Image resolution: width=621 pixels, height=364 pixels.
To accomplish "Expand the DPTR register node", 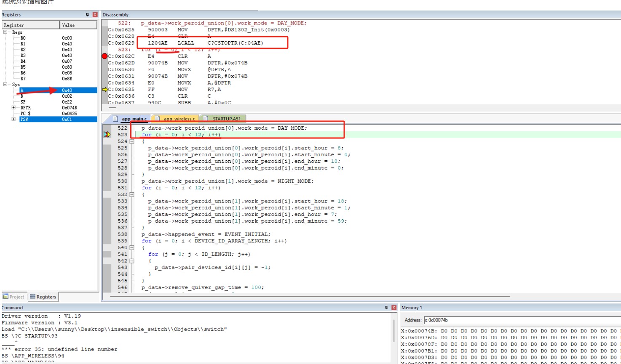I will click(x=13, y=108).
